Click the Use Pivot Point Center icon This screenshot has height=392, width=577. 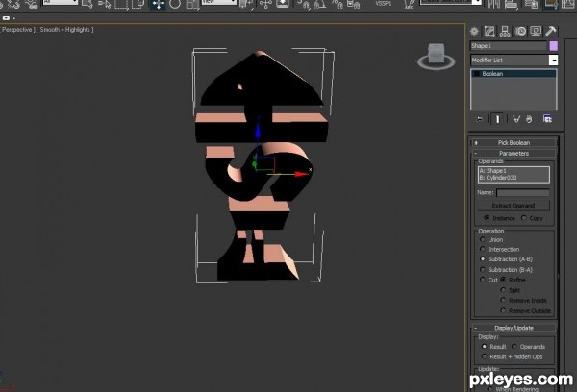pos(245,4)
